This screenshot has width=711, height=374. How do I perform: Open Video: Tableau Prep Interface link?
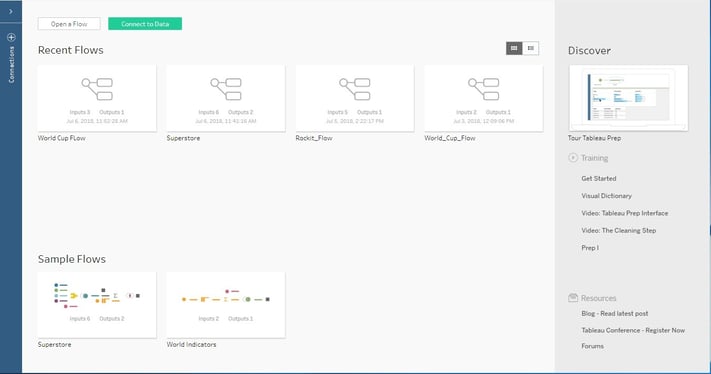click(624, 213)
